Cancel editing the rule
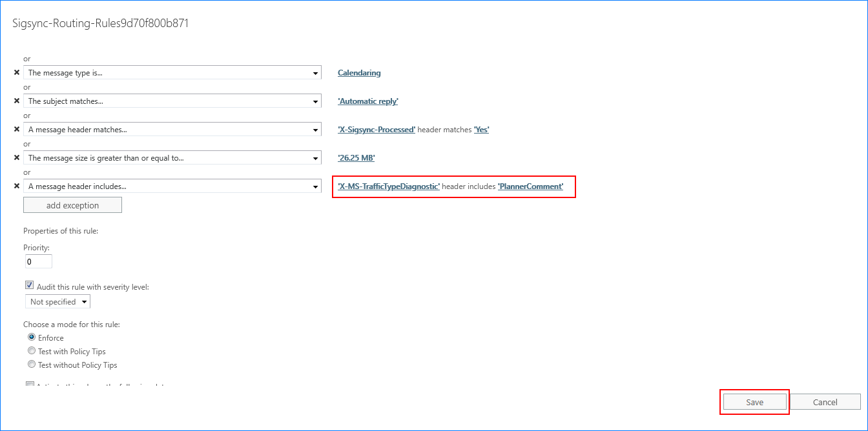The height and width of the screenshot is (431, 868). (x=825, y=402)
